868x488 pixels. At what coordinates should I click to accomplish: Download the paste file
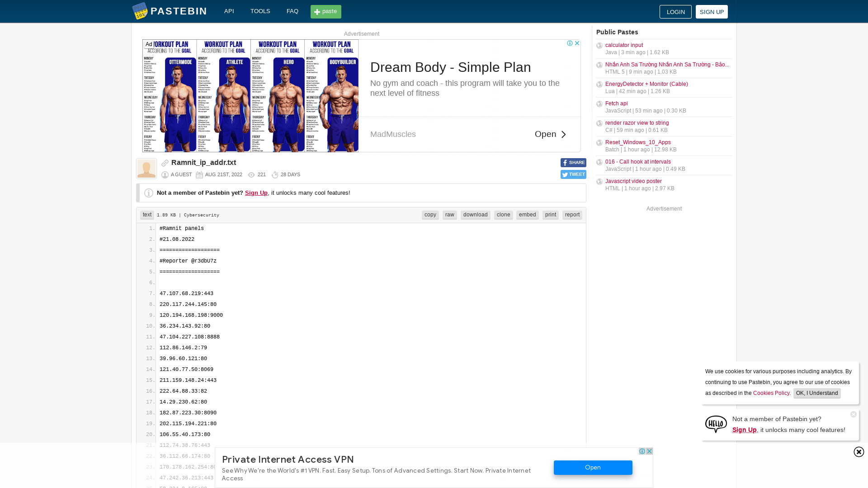[475, 215]
